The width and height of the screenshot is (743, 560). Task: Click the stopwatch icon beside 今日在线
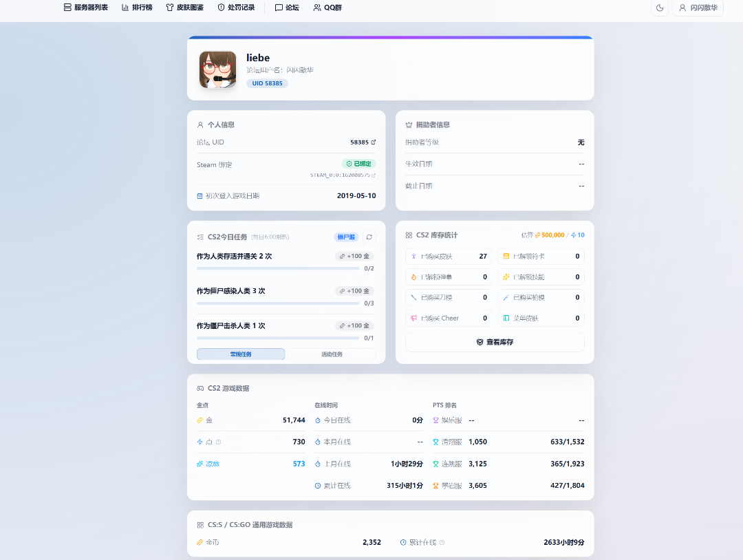click(317, 421)
